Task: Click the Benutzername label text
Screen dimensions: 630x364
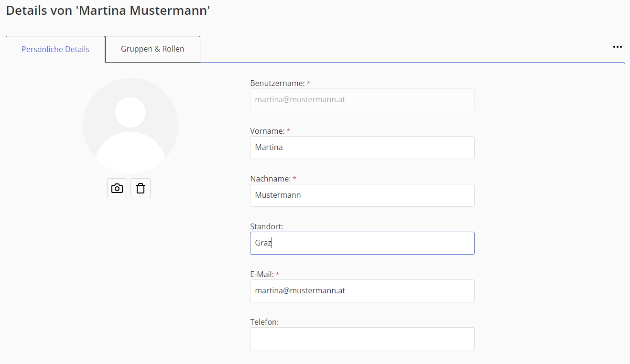Action: [x=277, y=83]
